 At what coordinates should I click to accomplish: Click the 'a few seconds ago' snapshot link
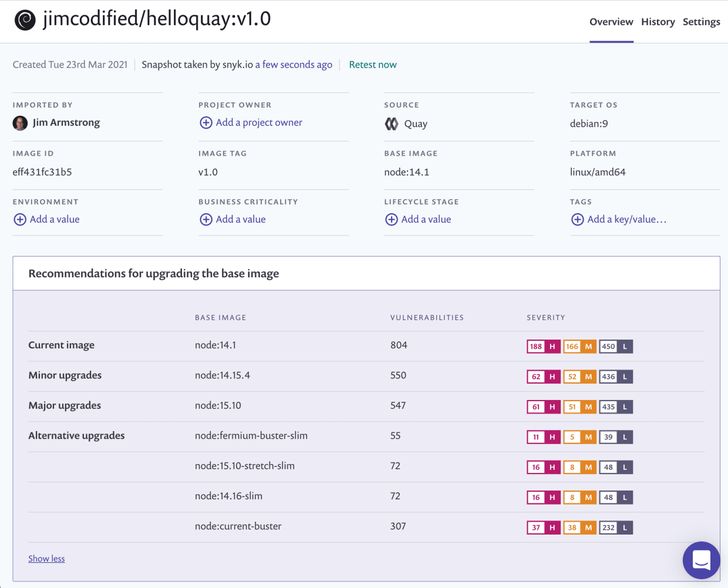point(294,65)
